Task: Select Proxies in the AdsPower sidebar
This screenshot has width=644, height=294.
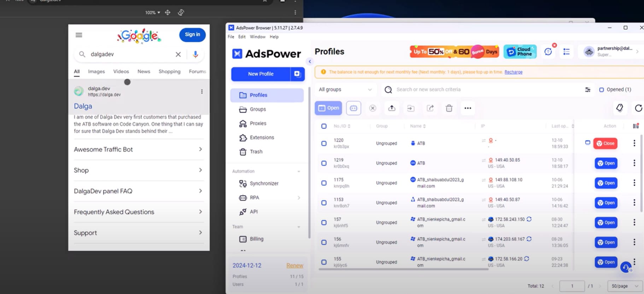Action: pyautogui.click(x=267, y=123)
